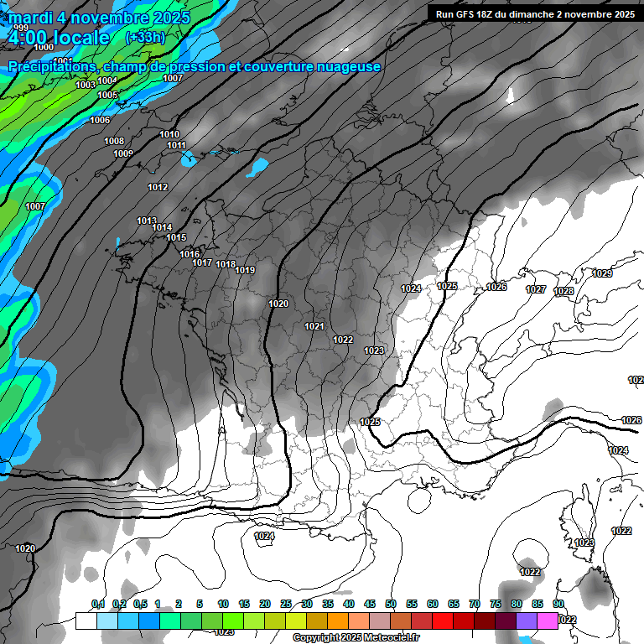
Task: Select the magenta 85 mm legend swatch
Action: (x=547, y=621)
